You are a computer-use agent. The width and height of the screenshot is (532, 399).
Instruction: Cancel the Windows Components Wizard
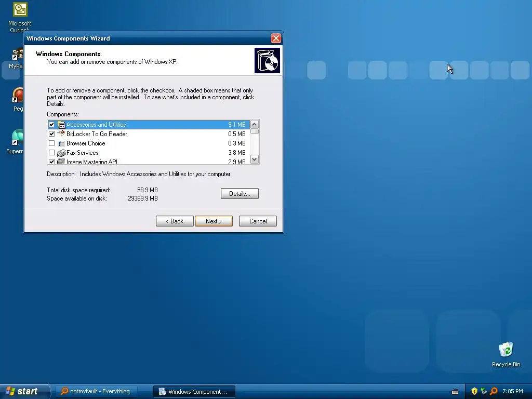[258, 221]
